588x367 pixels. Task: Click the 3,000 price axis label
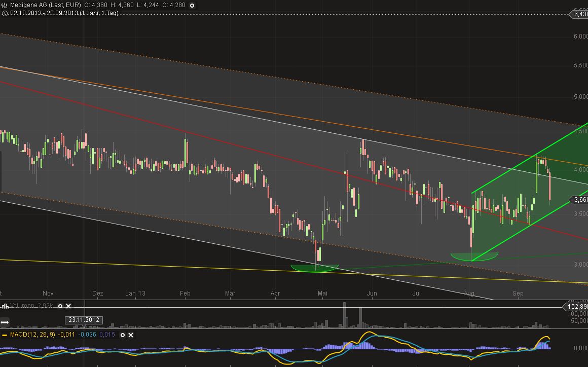[580, 265]
